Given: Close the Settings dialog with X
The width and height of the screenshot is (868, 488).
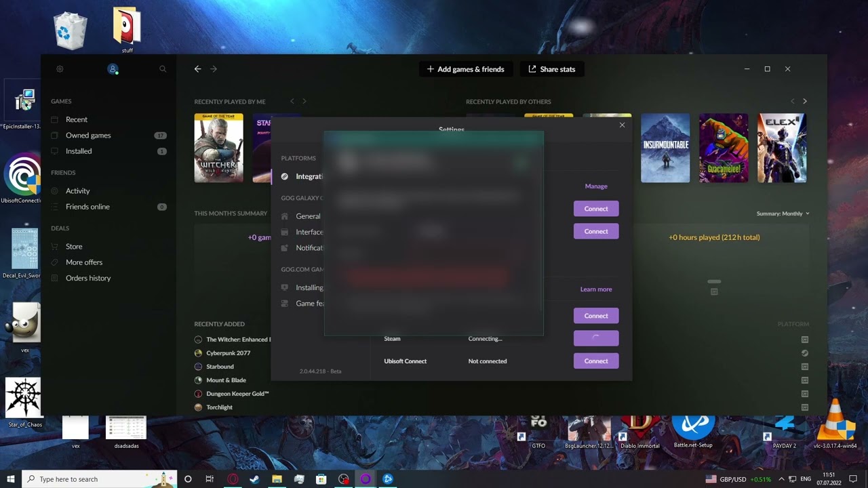Looking at the screenshot, I should click(x=622, y=125).
